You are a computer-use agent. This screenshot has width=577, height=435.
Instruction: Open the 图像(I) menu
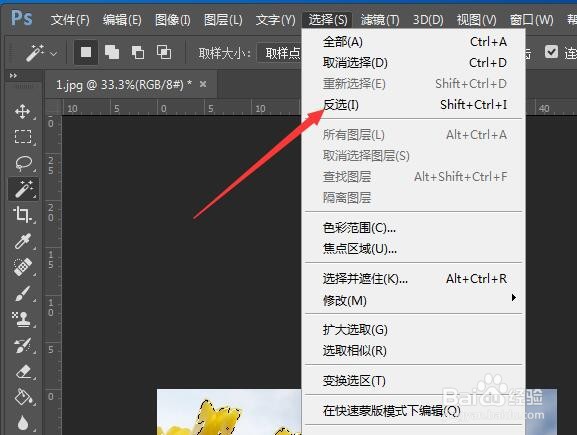pyautogui.click(x=173, y=20)
